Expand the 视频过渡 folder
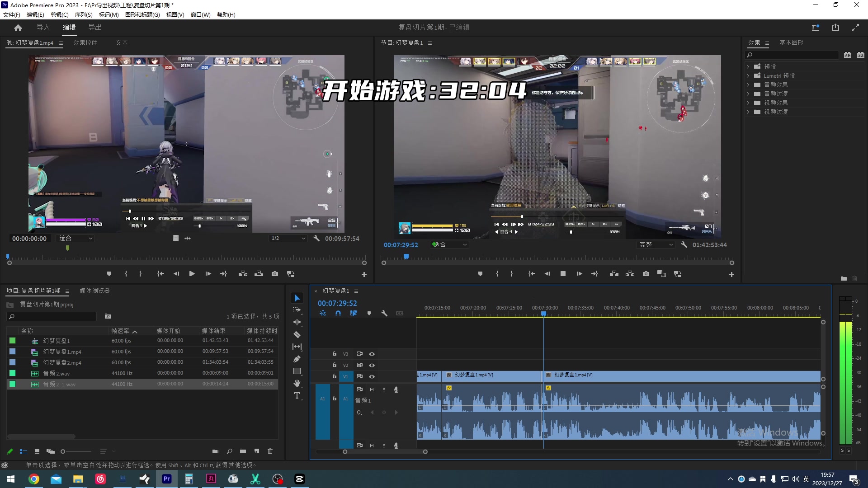The width and height of the screenshot is (868, 488). point(748,112)
